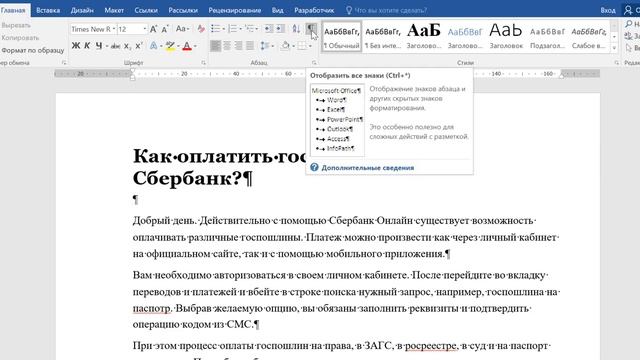Align paragraph text to the right
This screenshot has height=360, width=640.
point(238,46)
